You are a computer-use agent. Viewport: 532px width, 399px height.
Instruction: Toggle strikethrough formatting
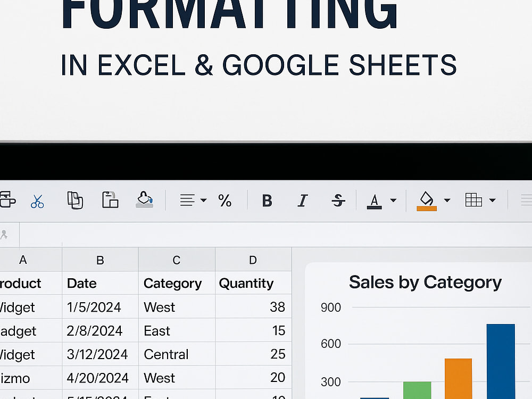pyautogui.click(x=338, y=201)
